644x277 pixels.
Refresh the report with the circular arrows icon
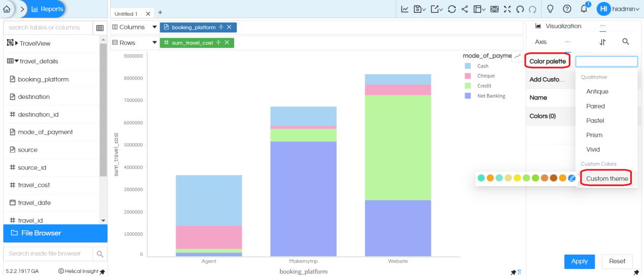pos(452,9)
